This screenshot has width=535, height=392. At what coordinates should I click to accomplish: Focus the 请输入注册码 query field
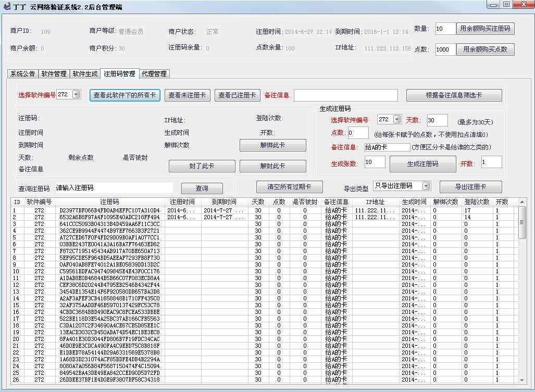click(114, 188)
